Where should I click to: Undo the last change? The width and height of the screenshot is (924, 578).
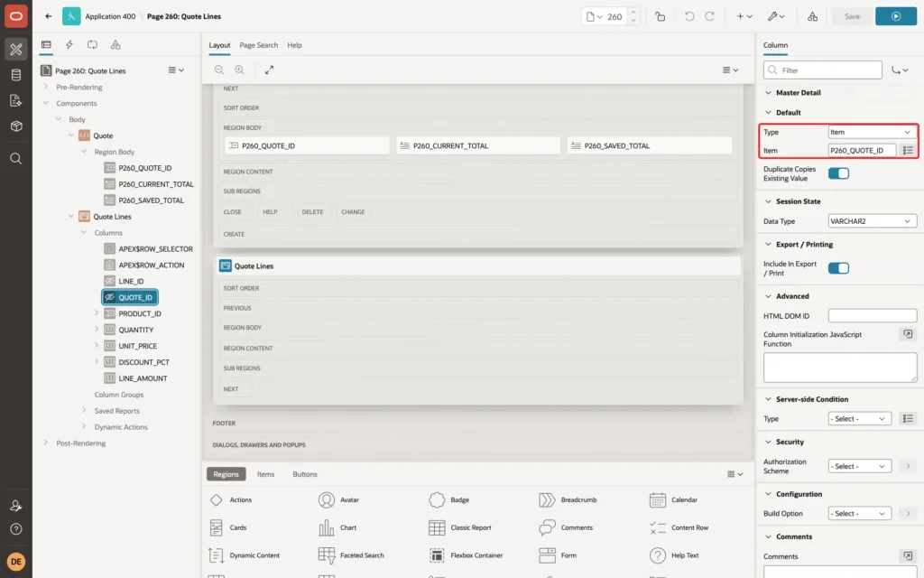[688, 16]
